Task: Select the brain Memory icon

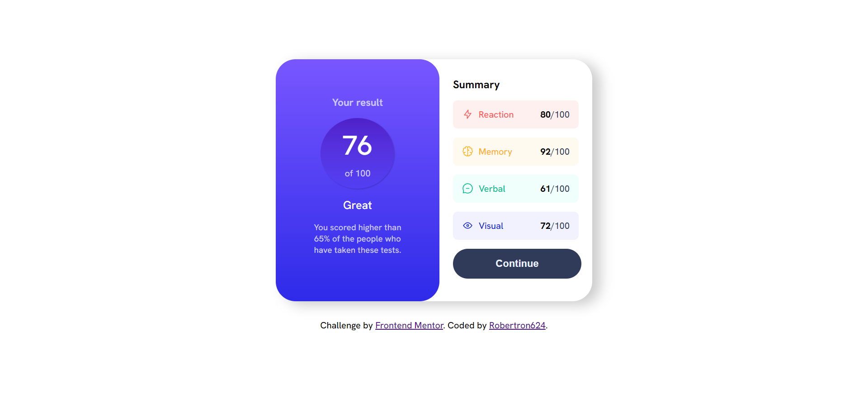Action: coord(467,152)
